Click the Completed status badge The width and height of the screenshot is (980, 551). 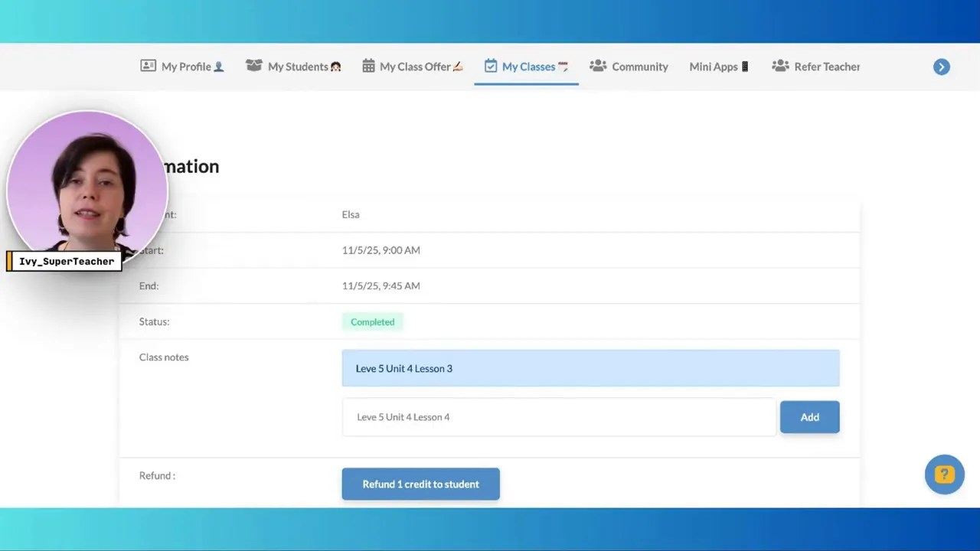(372, 321)
